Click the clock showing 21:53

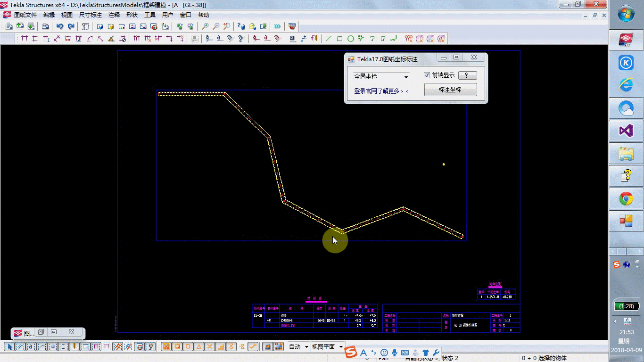pyautogui.click(x=626, y=332)
